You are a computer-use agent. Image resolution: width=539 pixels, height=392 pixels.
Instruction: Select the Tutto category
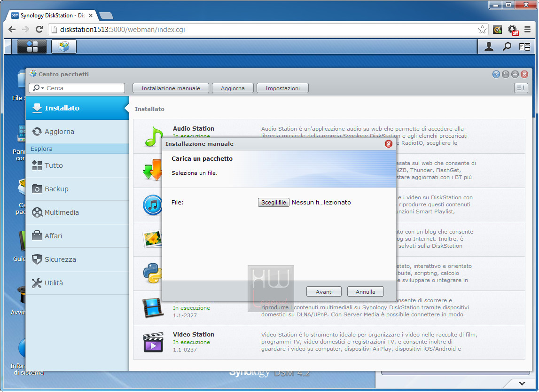click(78, 165)
